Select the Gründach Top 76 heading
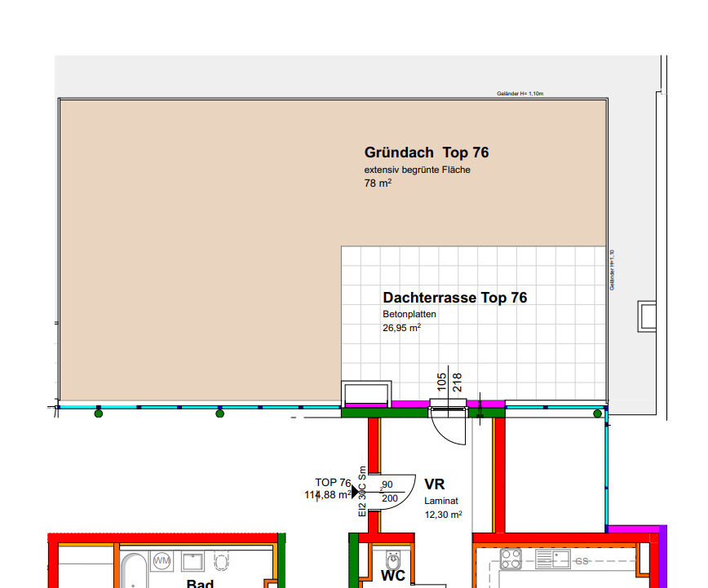 click(x=426, y=153)
